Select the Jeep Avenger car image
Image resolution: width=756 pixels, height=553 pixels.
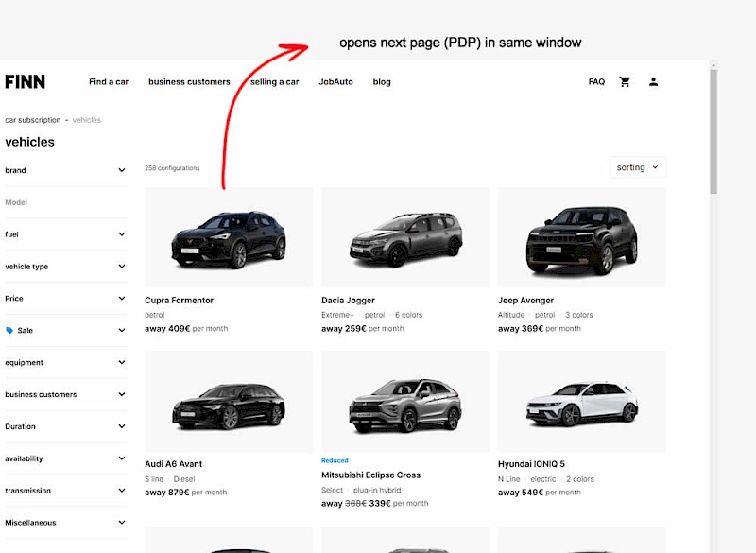point(581,237)
